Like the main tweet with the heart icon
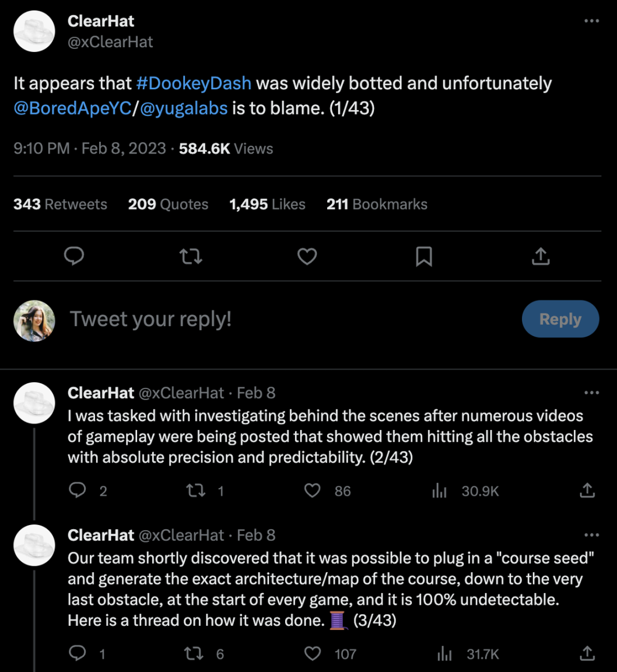Viewport: 617px width, 672px height. click(x=307, y=256)
